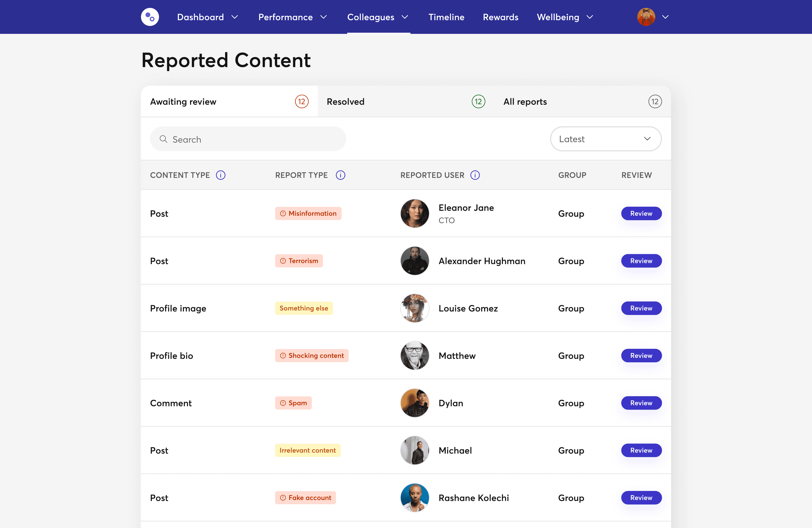This screenshot has height=528, width=812.
Task: Expand the Performance menu chevron
Action: [x=323, y=17]
